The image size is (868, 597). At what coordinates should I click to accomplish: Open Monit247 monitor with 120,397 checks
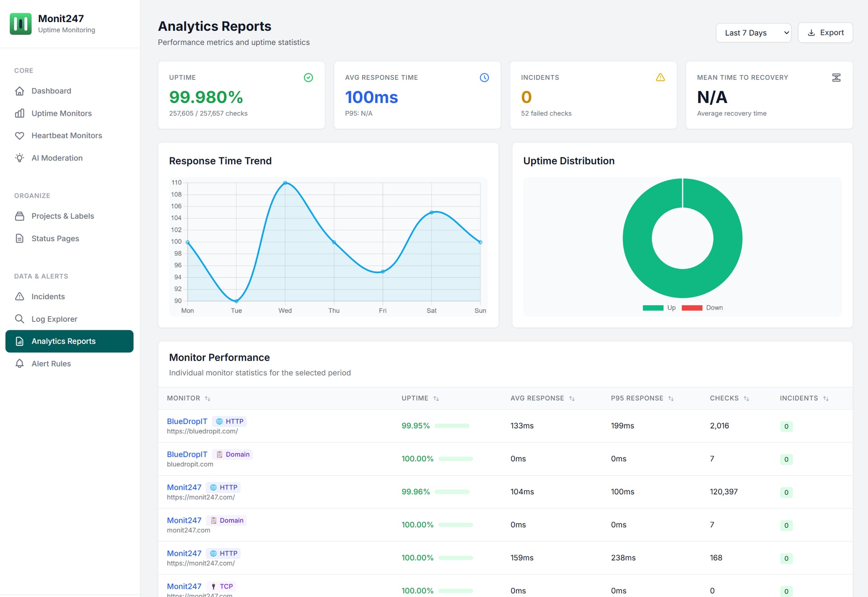tap(184, 487)
